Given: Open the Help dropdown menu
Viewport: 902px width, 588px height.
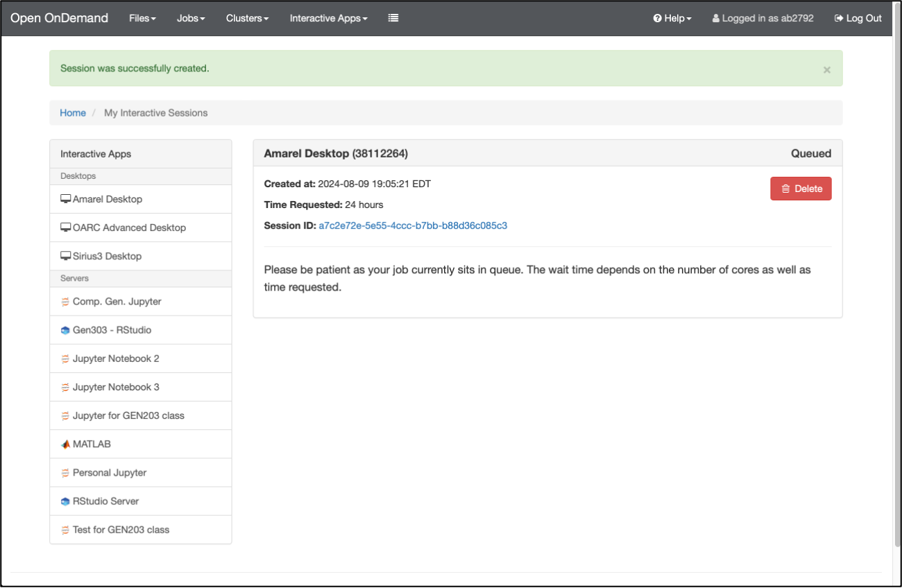Looking at the screenshot, I should coord(672,18).
